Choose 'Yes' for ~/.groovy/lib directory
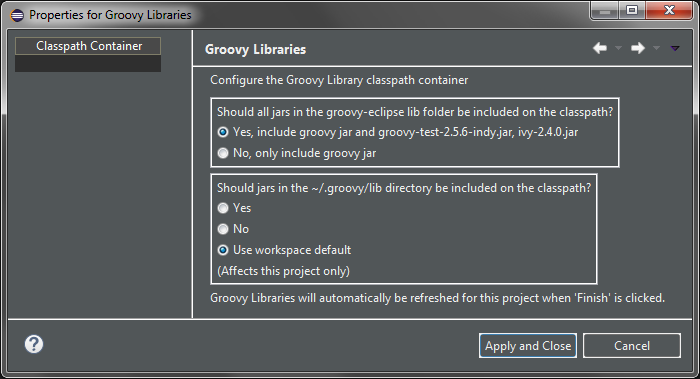 (234, 208)
